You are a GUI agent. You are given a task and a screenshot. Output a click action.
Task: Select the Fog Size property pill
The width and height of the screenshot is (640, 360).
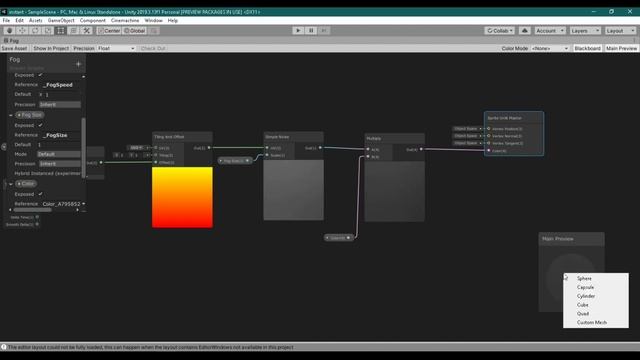(29, 115)
